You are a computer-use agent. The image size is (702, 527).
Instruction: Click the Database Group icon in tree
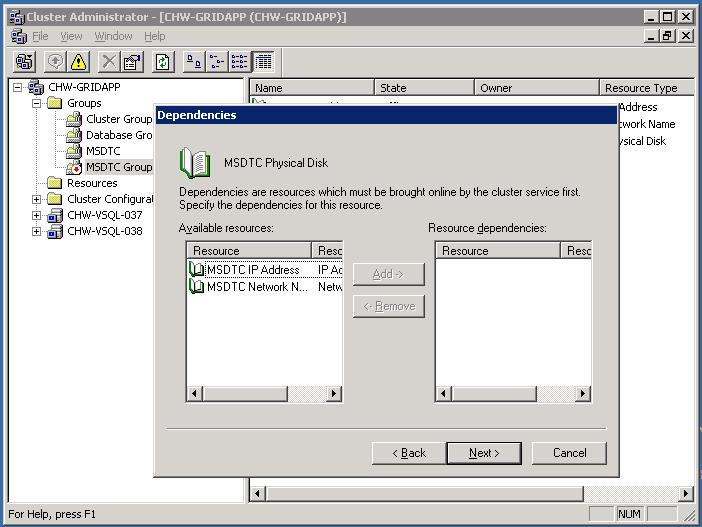74,135
